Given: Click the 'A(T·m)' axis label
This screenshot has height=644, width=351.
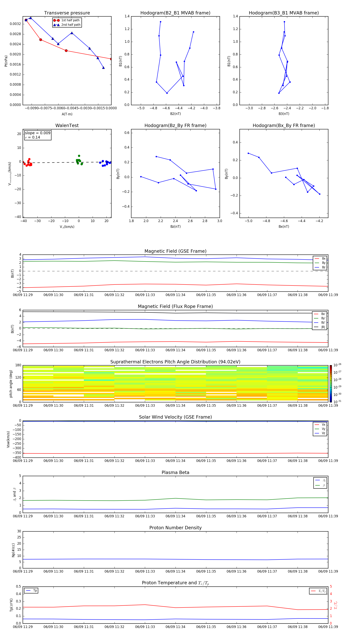Looking at the screenshot, I should (x=67, y=114).
